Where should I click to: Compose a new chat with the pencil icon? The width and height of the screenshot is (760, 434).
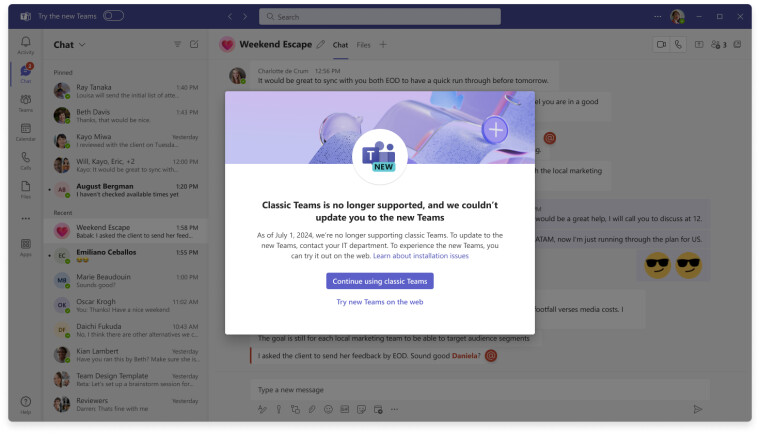click(194, 45)
